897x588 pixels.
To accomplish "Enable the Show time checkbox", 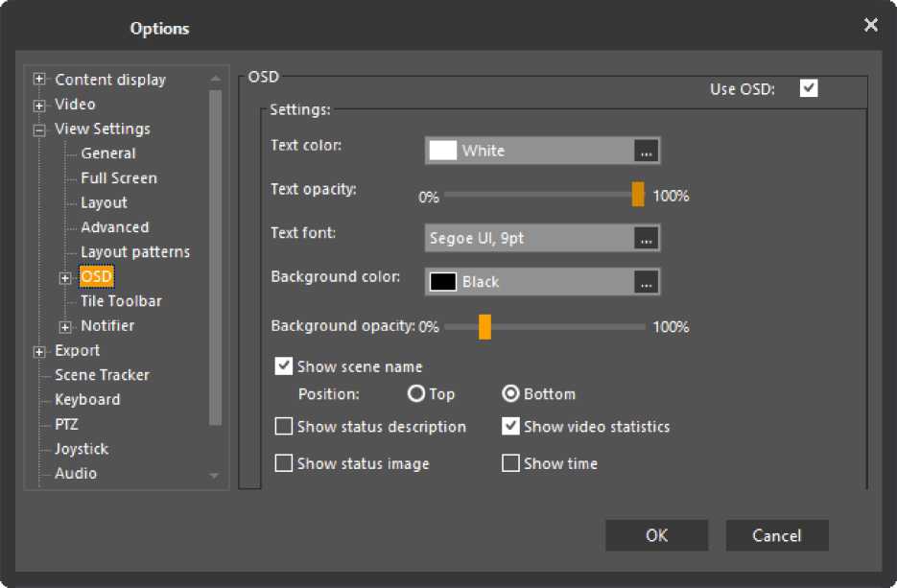I will pos(510,464).
